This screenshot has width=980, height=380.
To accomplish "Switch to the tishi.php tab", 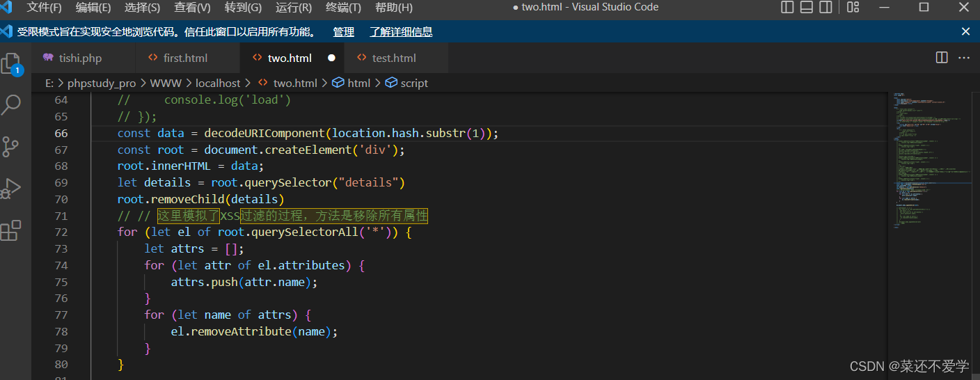I will pyautogui.click(x=81, y=58).
